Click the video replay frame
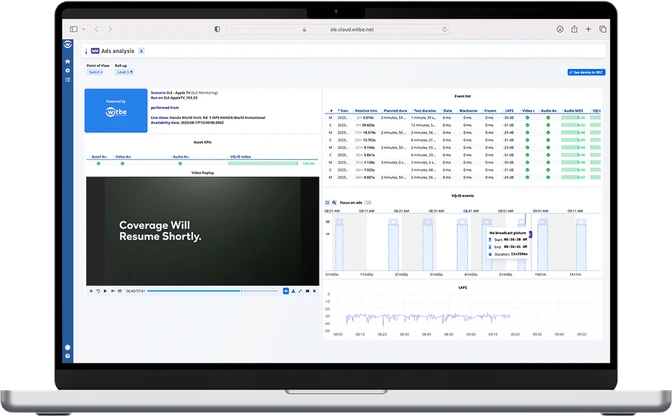The width and height of the screenshot is (672, 416). tap(202, 231)
